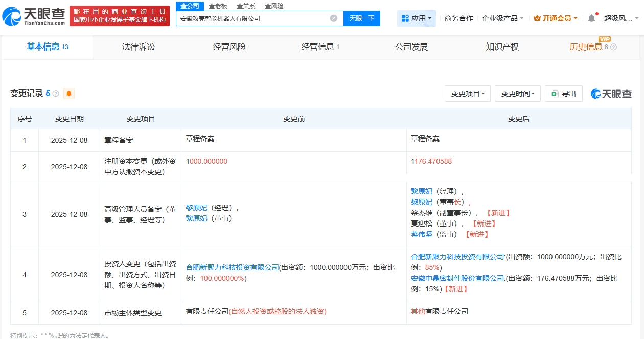
Task: Open 合肥新聚力科技投资有限公司 link in 变更前 column
Action: point(232,267)
